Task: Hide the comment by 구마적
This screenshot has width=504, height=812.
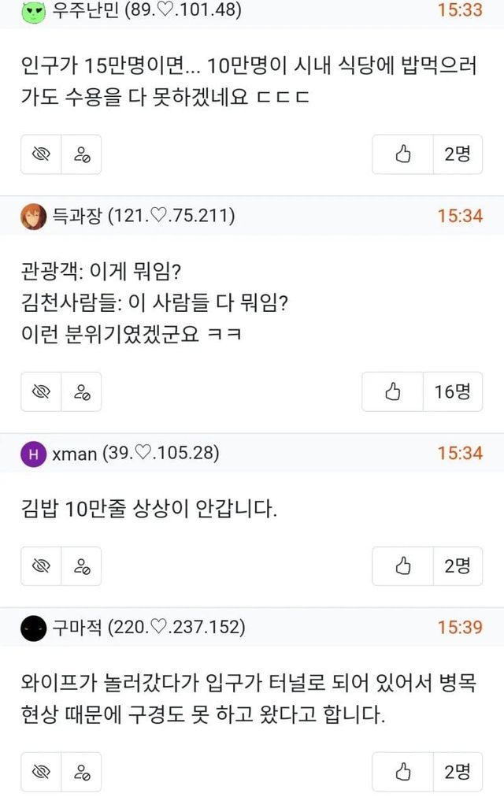Action: (41, 771)
